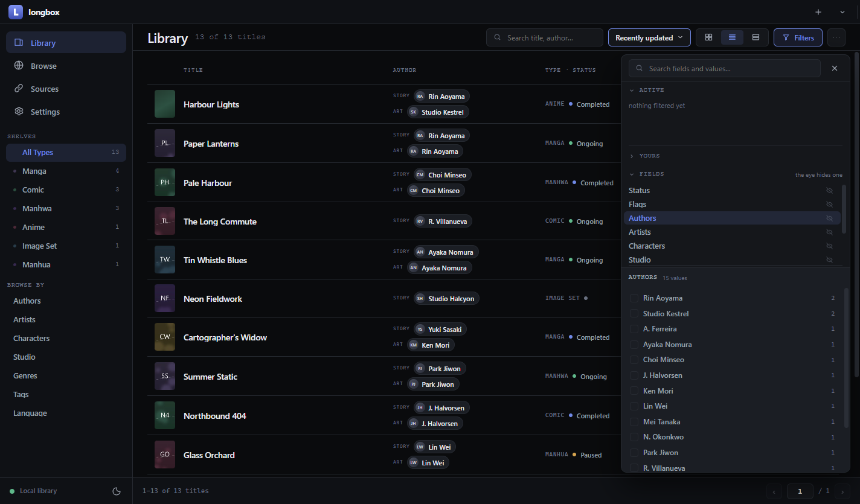Click the Harbour Lights cover thumbnail

tap(165, 104)
